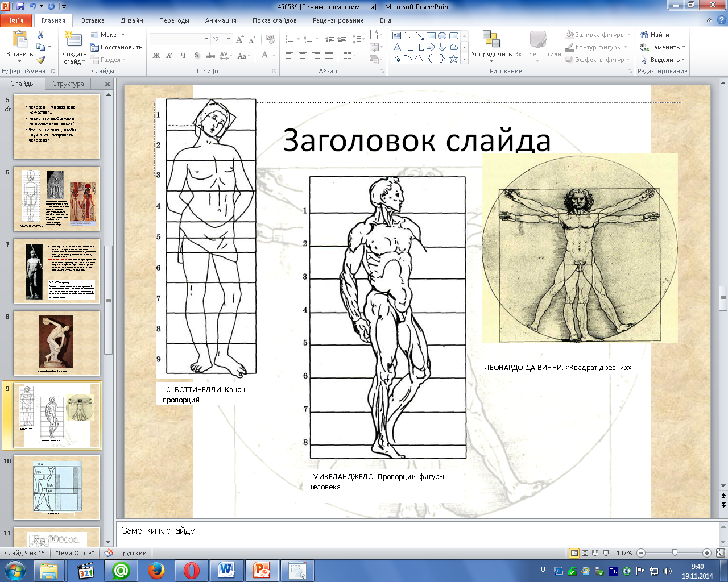
Task: Toggle strikethrough (abc) formatting
Action: (x=210, y=55)
